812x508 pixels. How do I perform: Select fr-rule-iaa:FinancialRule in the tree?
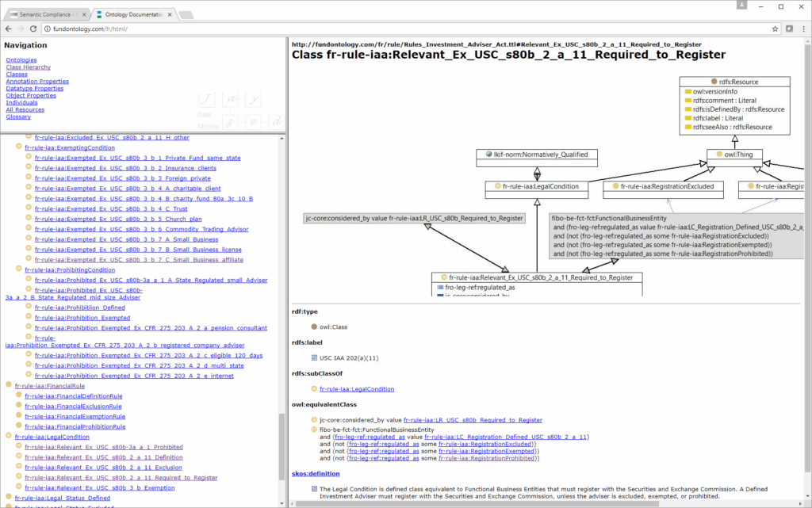tap(50, 386)
